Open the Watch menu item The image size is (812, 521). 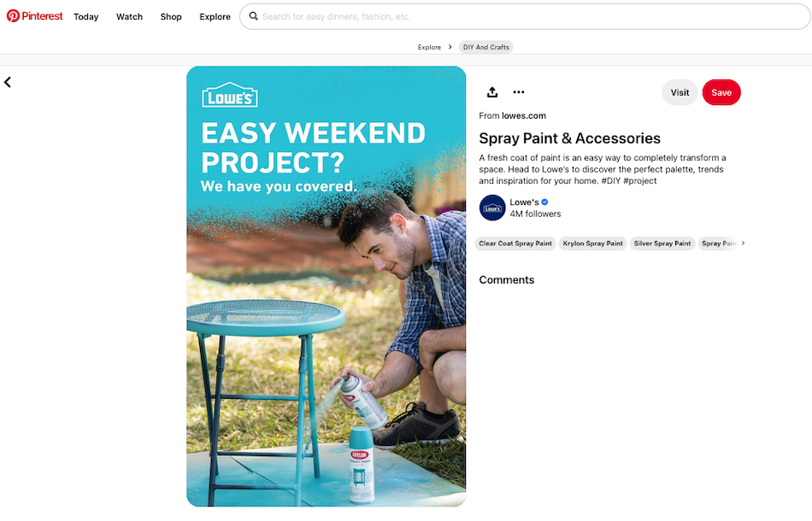[129, 16]
